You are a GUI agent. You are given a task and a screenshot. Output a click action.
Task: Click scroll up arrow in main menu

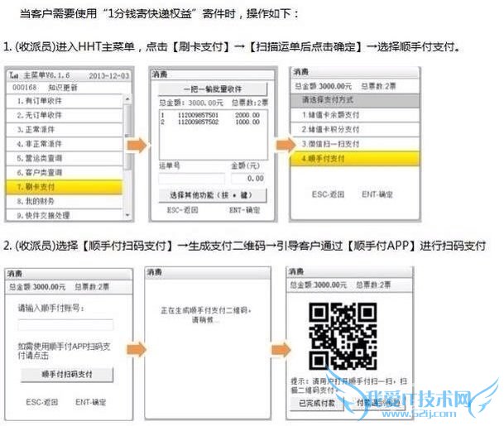127,99
